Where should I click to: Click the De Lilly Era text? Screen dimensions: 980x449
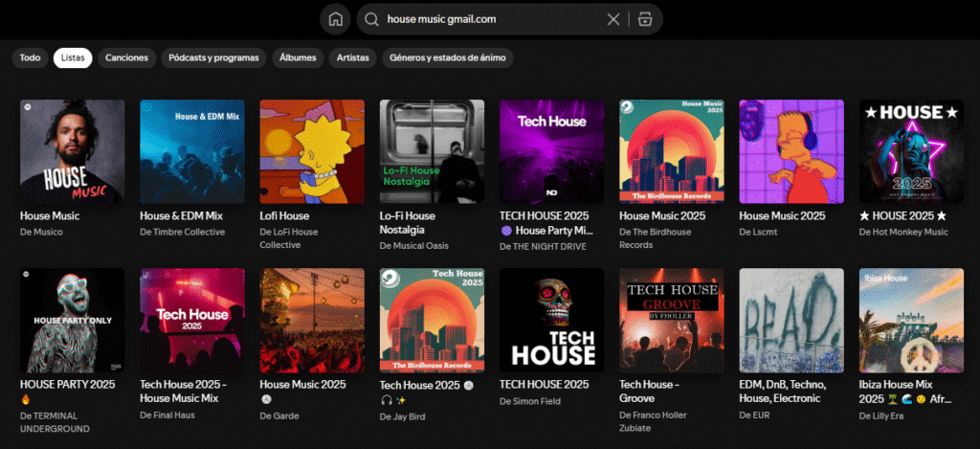coord(881,415)
